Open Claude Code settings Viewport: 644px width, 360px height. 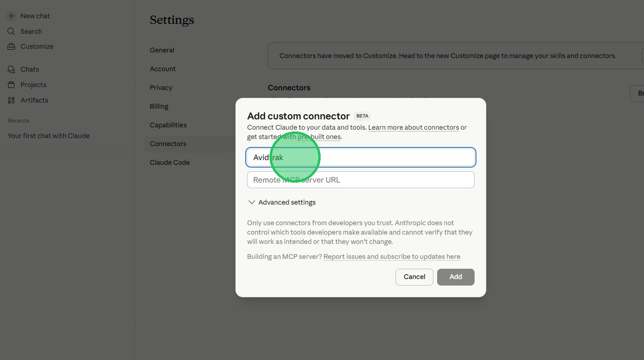point(170,162)
